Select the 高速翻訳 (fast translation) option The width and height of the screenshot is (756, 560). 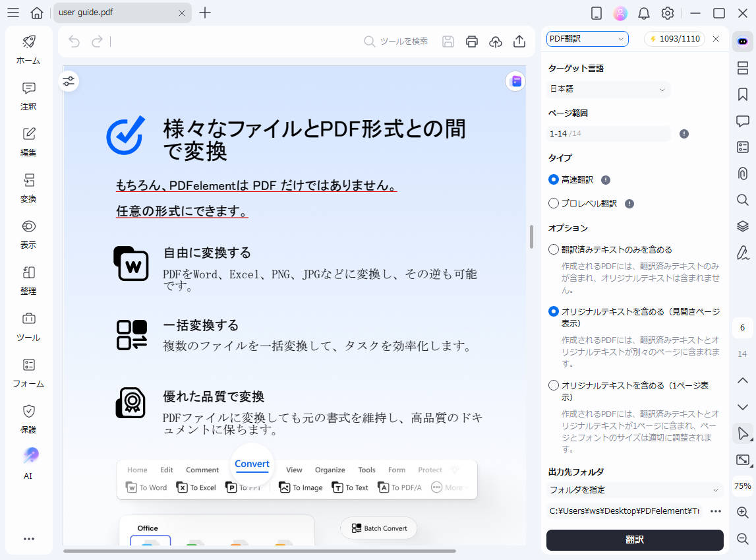coord(553,179)
